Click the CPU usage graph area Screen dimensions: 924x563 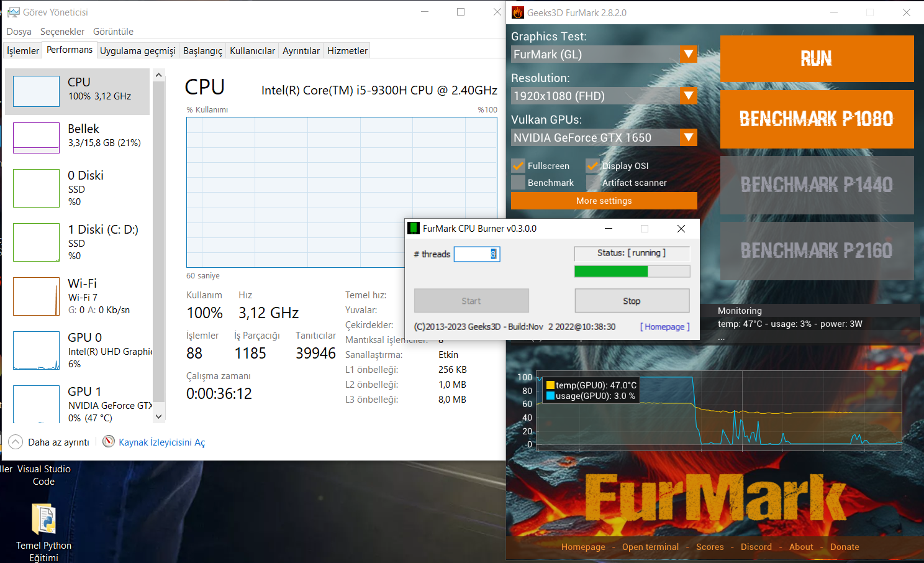342,192
